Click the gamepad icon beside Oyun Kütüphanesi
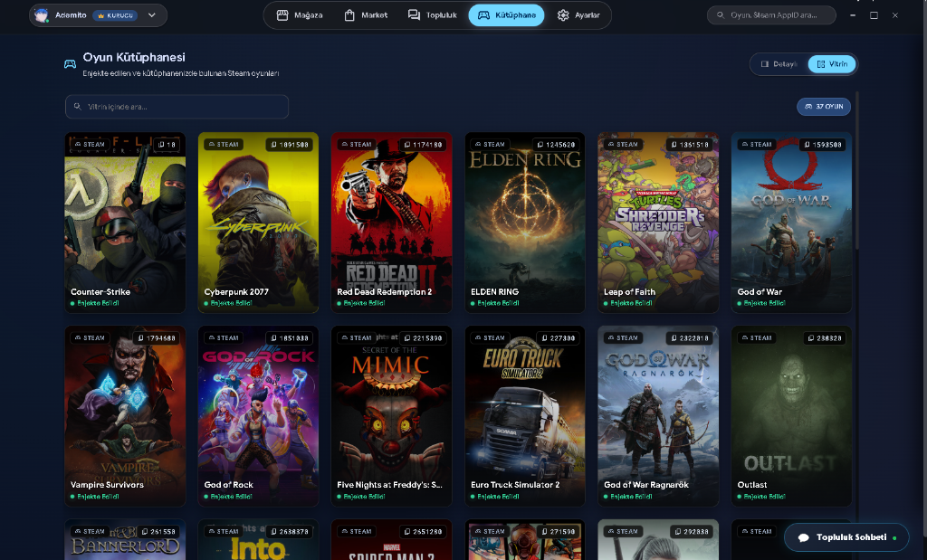 [x=70, y=64]
